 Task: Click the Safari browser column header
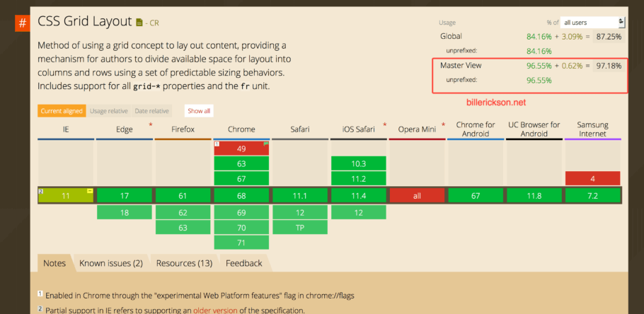click(300, 129)
